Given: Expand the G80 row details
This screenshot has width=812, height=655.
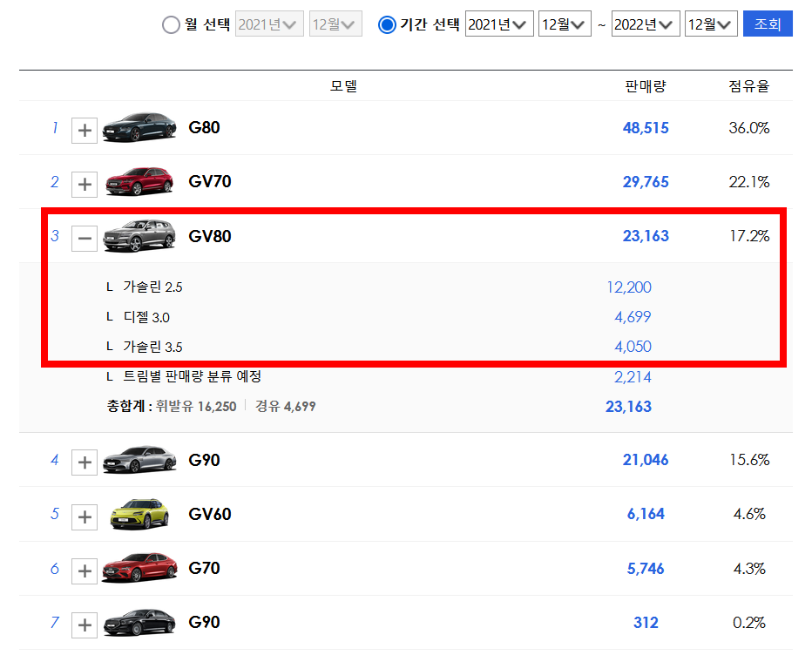Looking at the screenshot, I should click(x=85, y=130).
